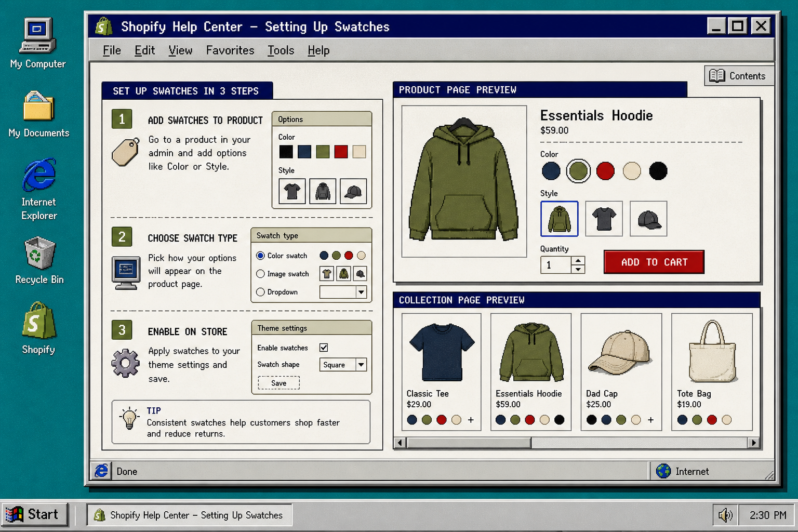Viewport: 798px width, 532px height.
Task: Click the book icon beside Contents
Action: 717,76
